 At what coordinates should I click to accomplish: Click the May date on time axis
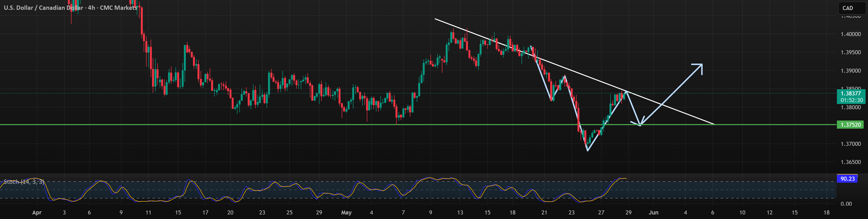[346, 213]
